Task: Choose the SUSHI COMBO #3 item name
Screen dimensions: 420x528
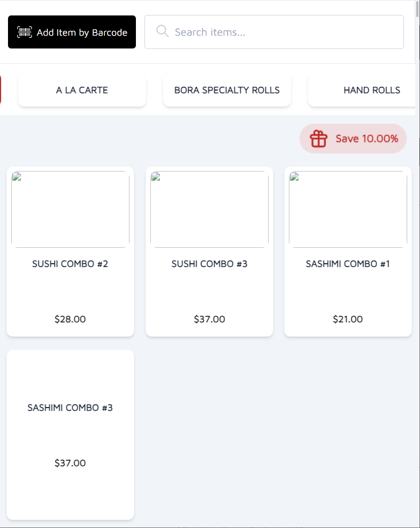Action: 209,264
